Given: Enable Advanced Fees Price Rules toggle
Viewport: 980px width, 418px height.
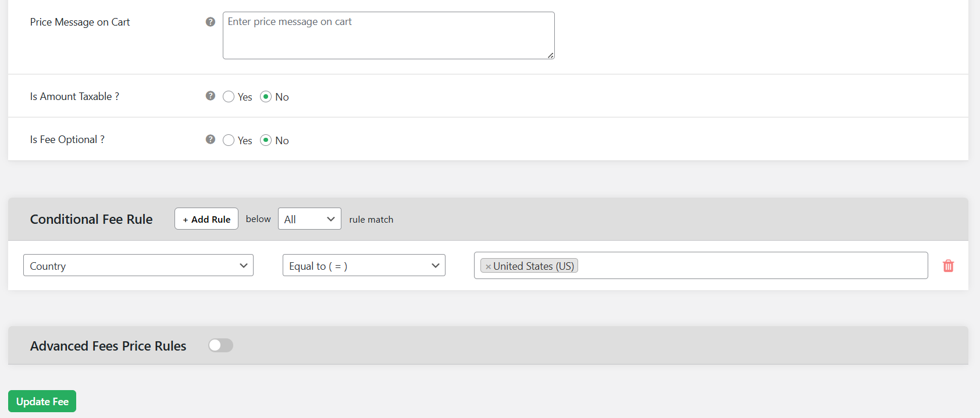Looking at the screenshot, I should pos(221,345).
